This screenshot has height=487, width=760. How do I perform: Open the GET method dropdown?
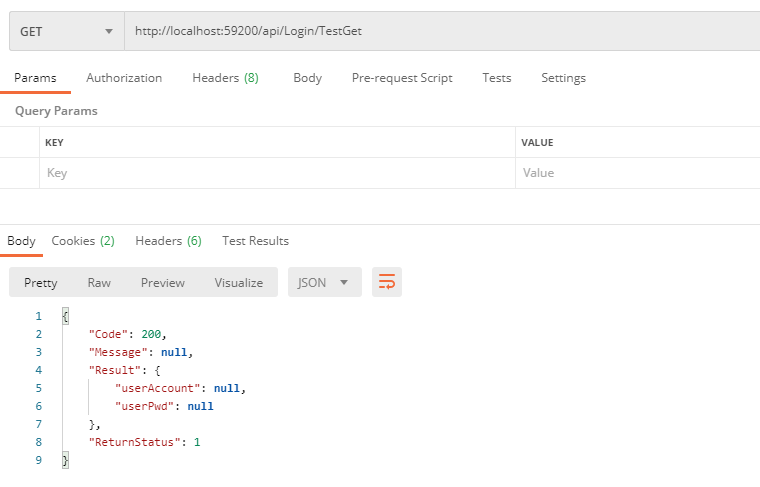pos(66,31)
